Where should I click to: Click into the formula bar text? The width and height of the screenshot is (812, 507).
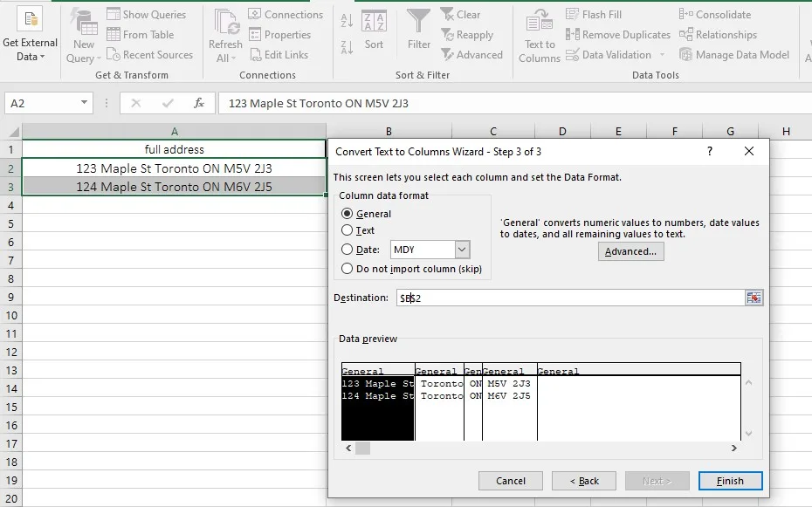click(515, 103)
